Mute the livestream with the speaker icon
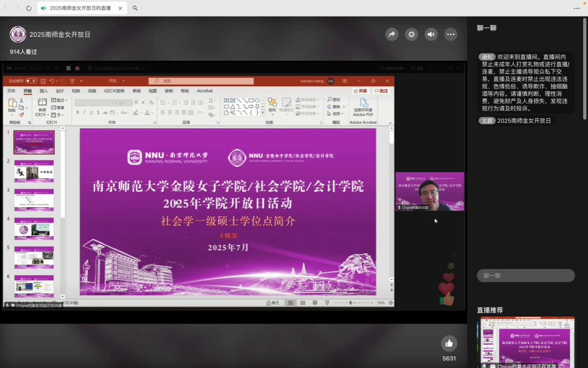Screen dimensions: 588x368 point(431,35)
